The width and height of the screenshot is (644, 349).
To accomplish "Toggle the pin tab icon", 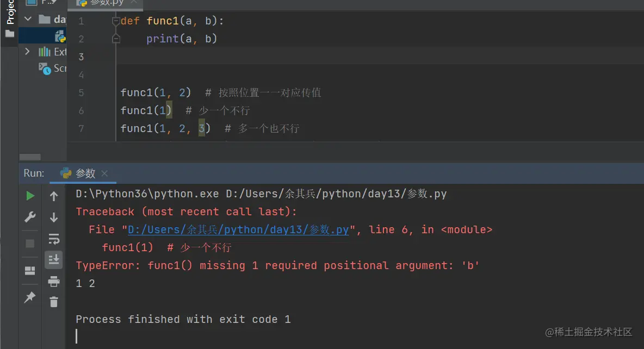I will coord(30,297).
